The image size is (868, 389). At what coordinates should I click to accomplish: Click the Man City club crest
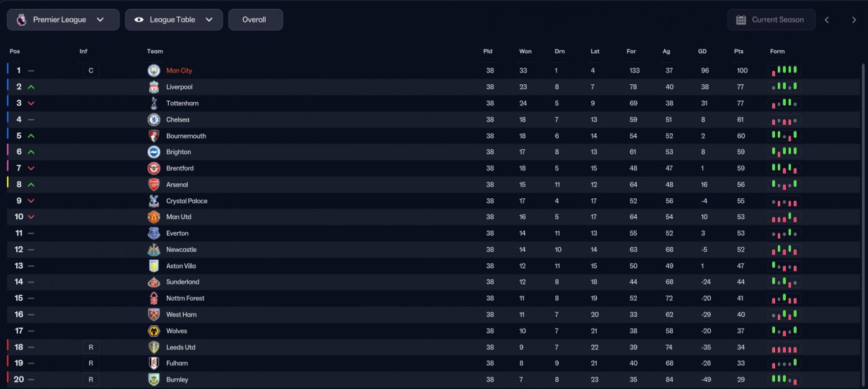point(154,71)
